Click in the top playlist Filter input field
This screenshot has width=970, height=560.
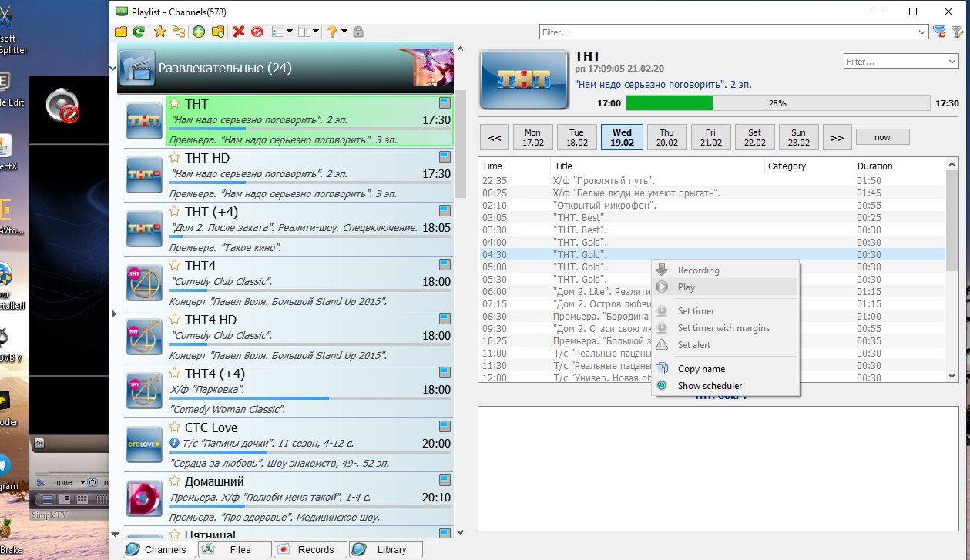pos(728,32)
